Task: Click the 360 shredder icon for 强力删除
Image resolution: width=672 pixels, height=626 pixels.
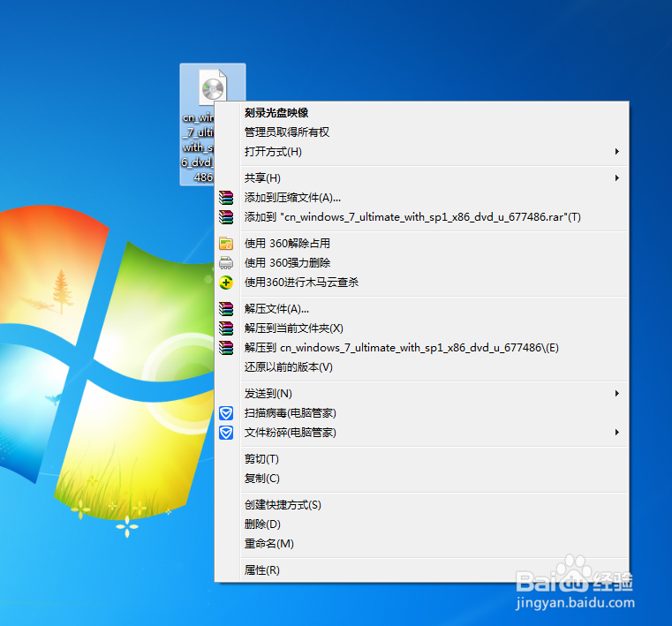Action: click(x=226, y=262)
